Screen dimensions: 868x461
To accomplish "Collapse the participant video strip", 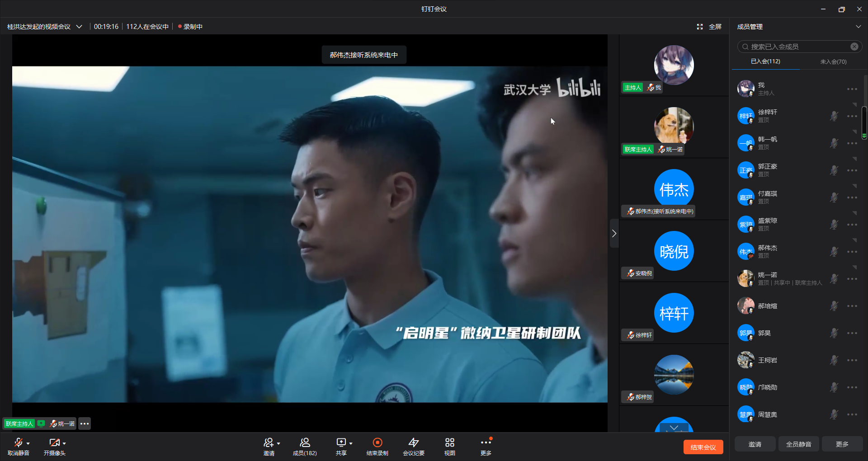I will (x=614, y=233).
